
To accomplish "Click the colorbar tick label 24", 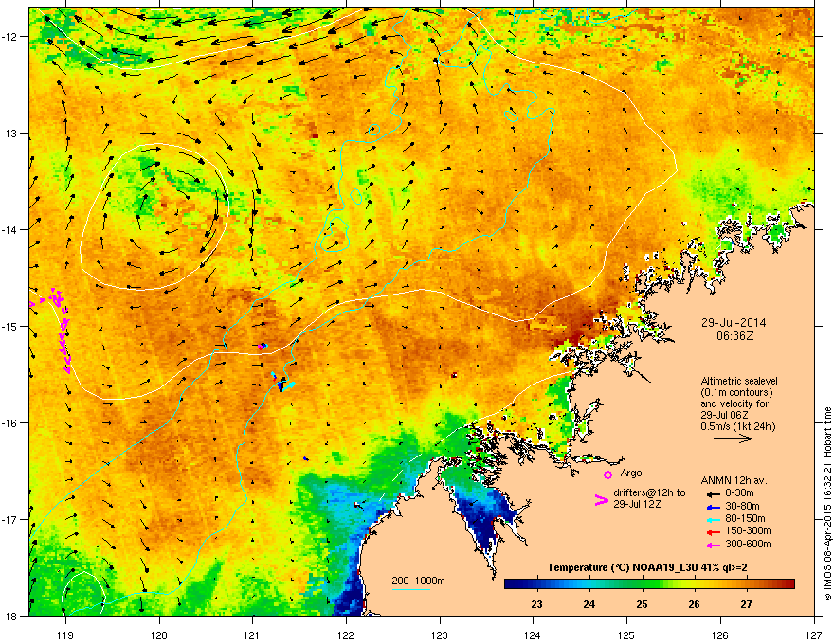I will (589, 604).
